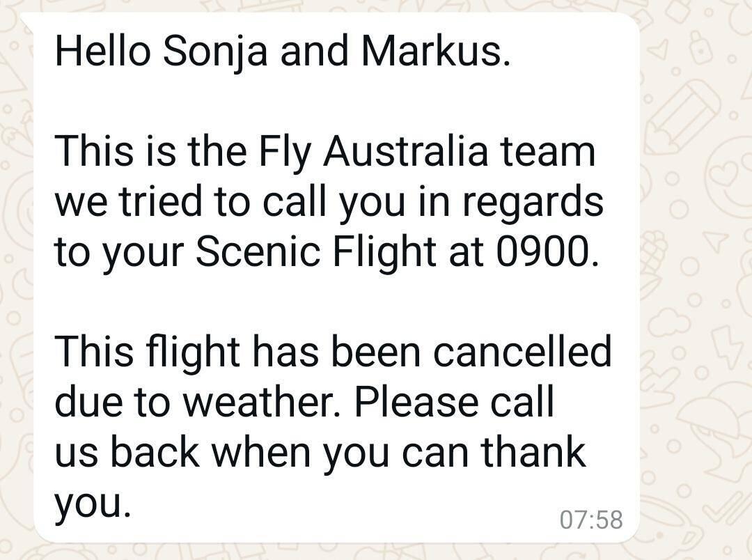Click the final word 'you.' in the bubble
This screenshot has width=752, height=560.
coord(92,503)
